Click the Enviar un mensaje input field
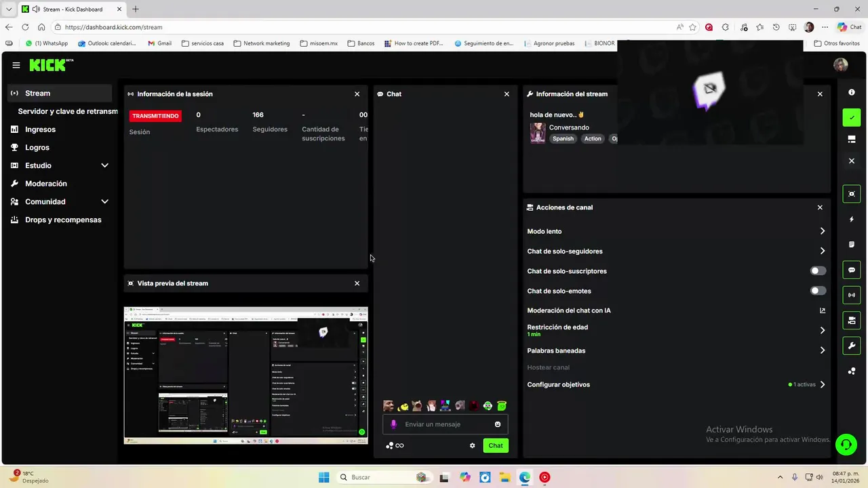Viewport: 868px width, 488px height. [446, 424]
